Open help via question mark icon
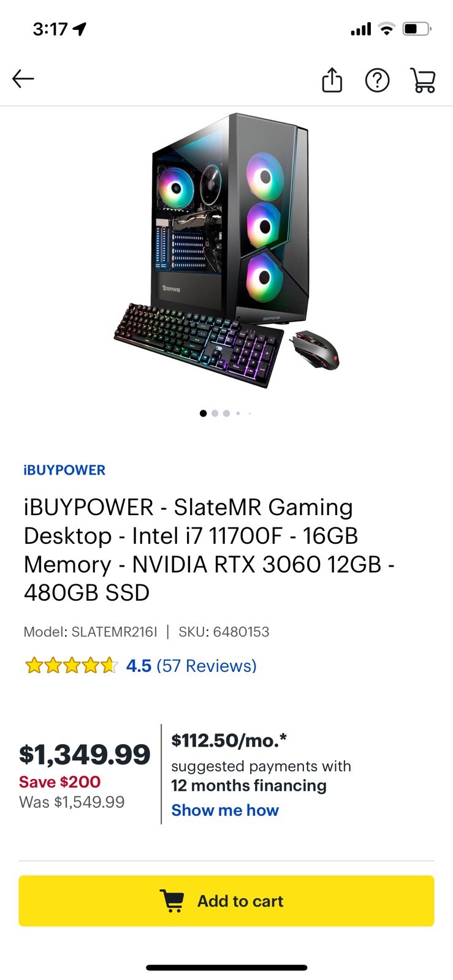This screenshot has height=980, width=453. point(377,80)
